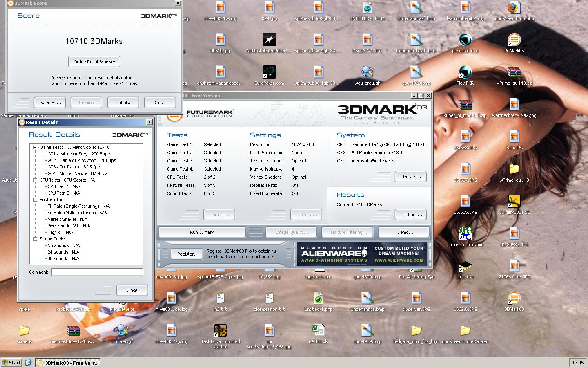Open the 3DMark03 desktop shortcut

[514, 301]
